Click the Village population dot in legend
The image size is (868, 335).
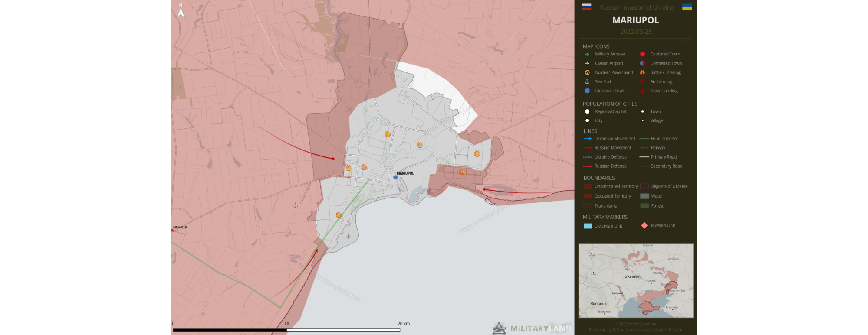tap(643, 120)
